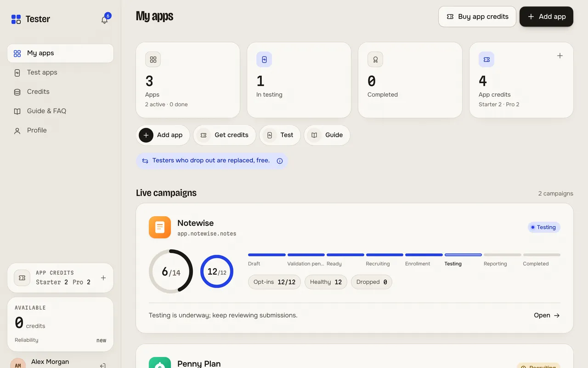Click the Reporting stage segment

503,260
